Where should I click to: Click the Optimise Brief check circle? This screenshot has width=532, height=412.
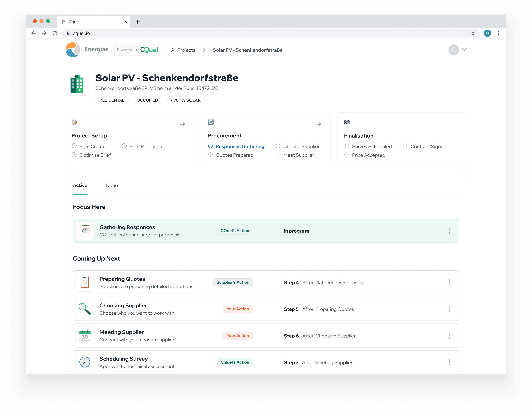pyautogui.click(x=74, y=155)
